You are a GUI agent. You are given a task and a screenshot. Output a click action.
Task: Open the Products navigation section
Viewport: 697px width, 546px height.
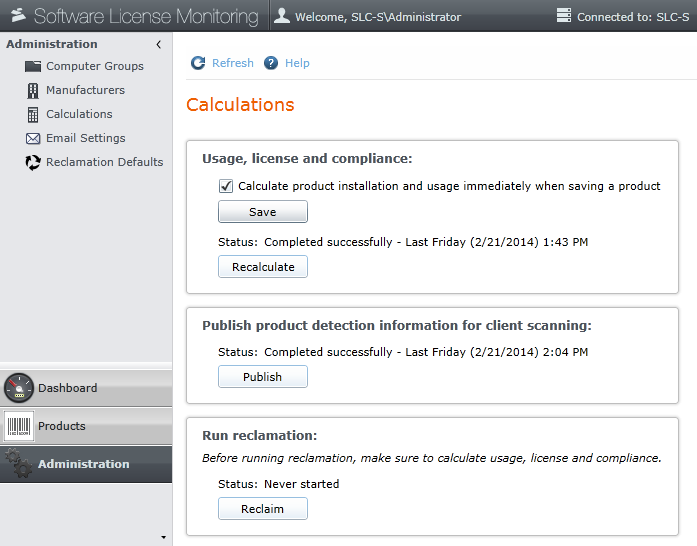62,426
